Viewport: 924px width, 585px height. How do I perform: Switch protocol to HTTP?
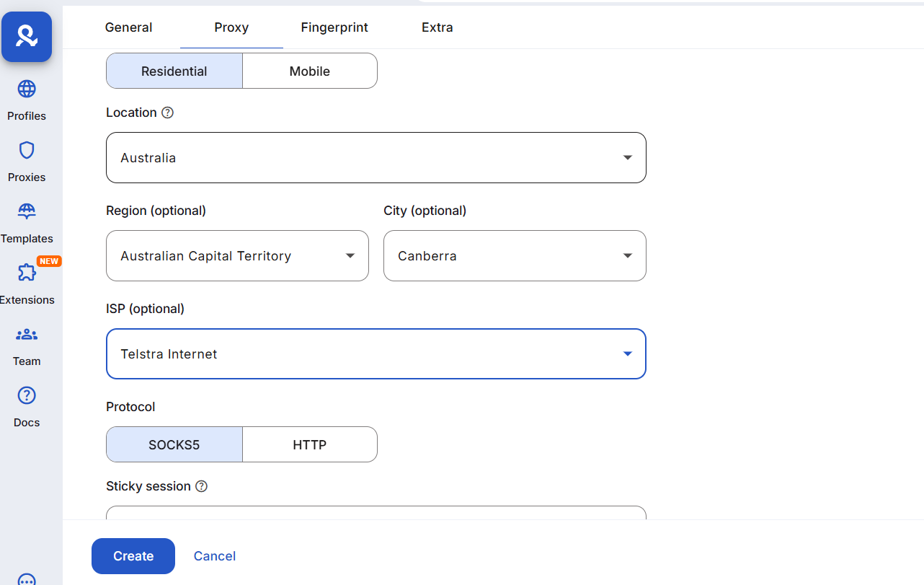tap(309, 445)
